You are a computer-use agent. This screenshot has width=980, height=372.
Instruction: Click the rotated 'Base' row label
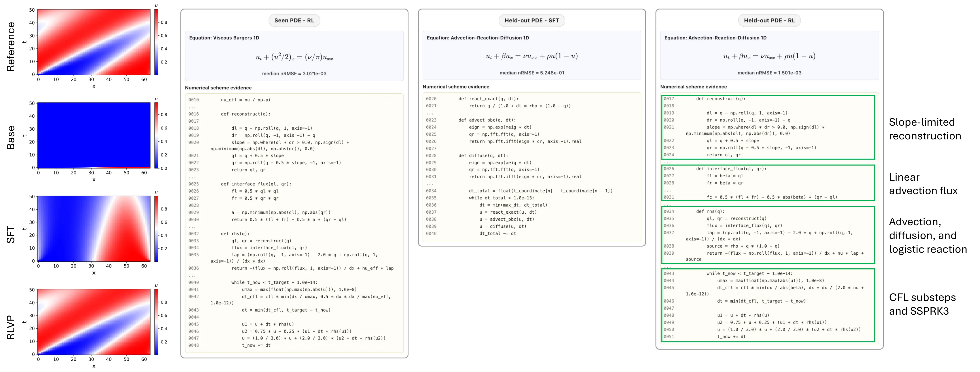click(11, 138)
